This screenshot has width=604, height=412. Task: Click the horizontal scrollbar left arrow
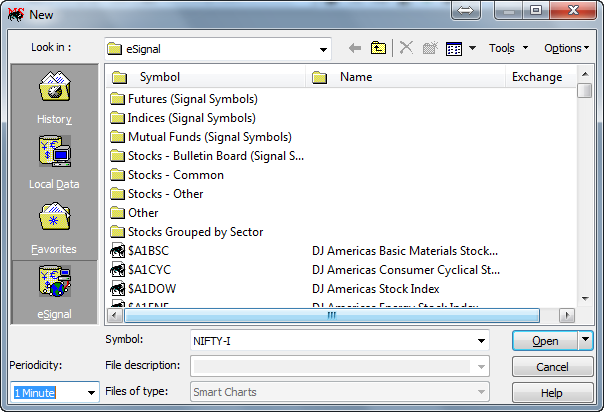(114, 315)
